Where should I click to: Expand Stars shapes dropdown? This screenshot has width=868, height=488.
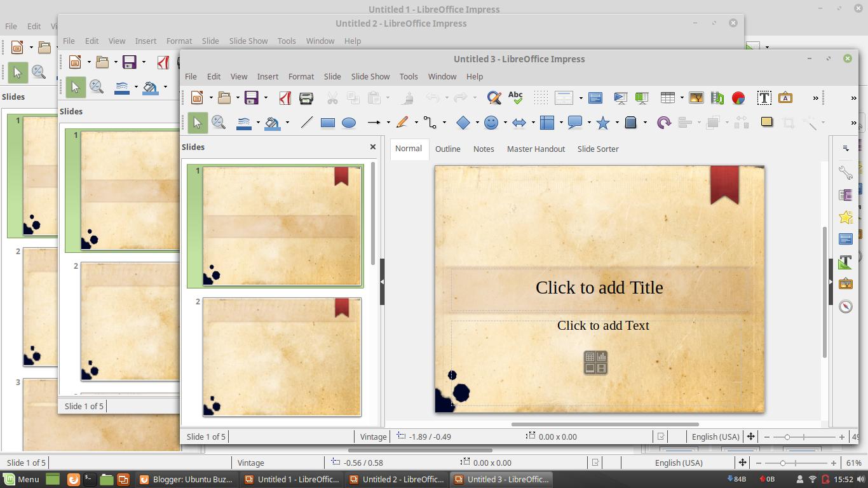617,123
